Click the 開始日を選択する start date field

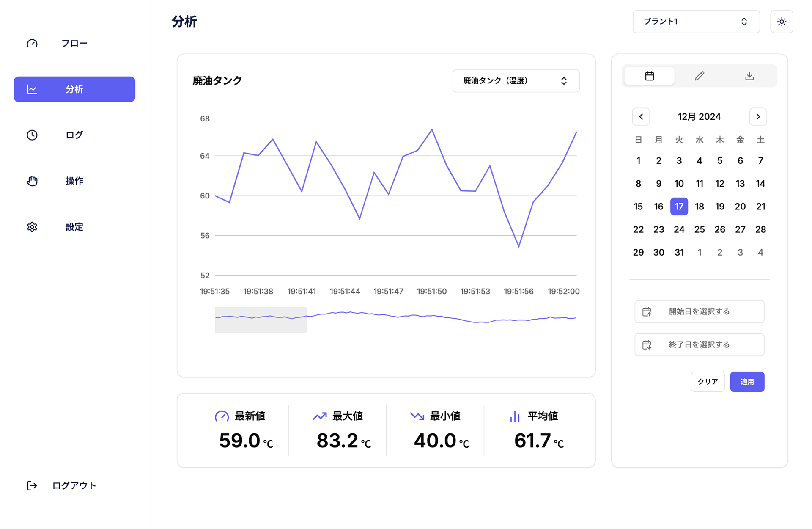(699, 311)
